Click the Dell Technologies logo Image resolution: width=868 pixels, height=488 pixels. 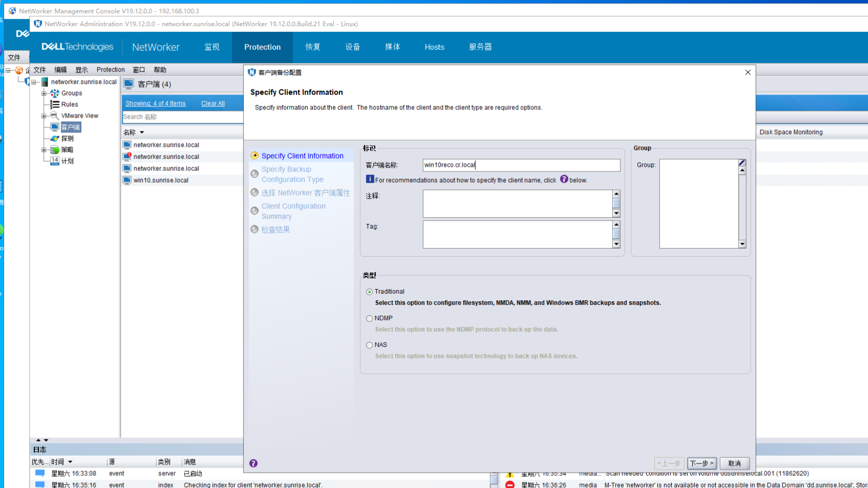coord(78,47)
